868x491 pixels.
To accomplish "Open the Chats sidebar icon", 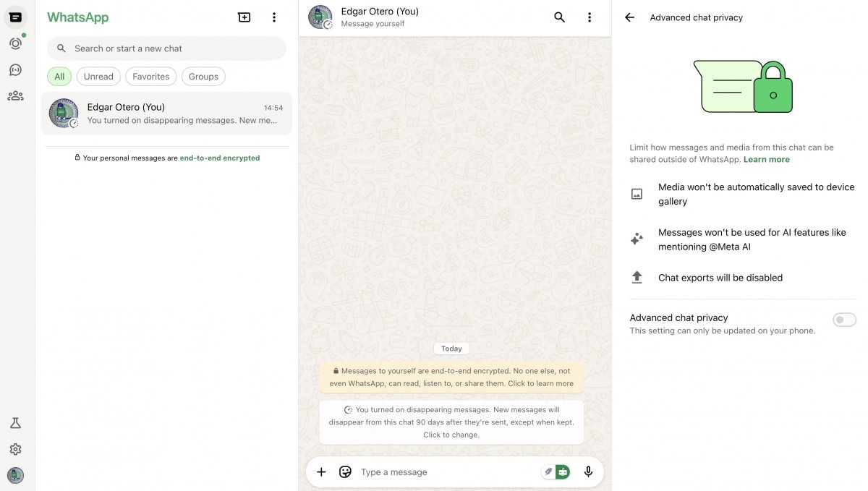I will tap(15, 17).
